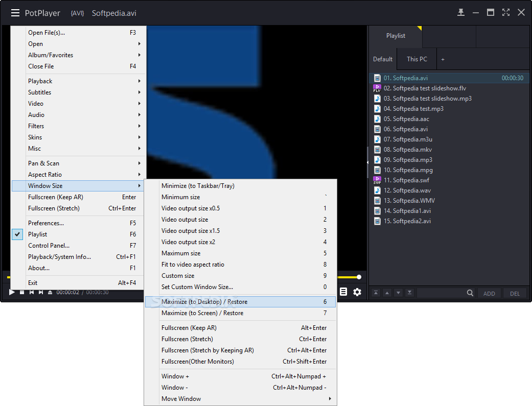Screen dimensions: 532x406
Task: Click the Eject/open file icon
Action: (50, 292)
